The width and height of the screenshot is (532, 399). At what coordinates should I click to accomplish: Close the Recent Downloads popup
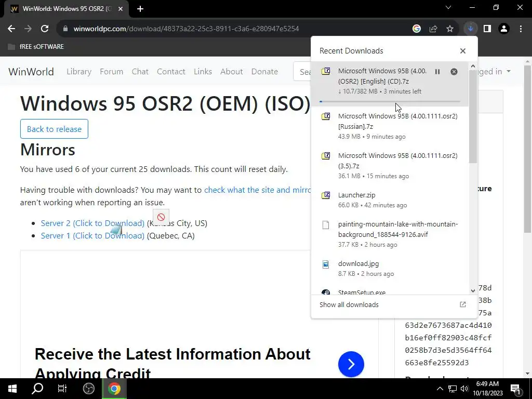pos(463,51)
